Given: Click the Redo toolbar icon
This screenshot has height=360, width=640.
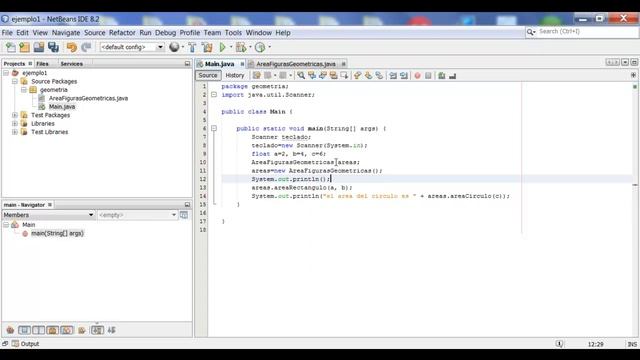Looking at the screenshot, I should (86, 47).
